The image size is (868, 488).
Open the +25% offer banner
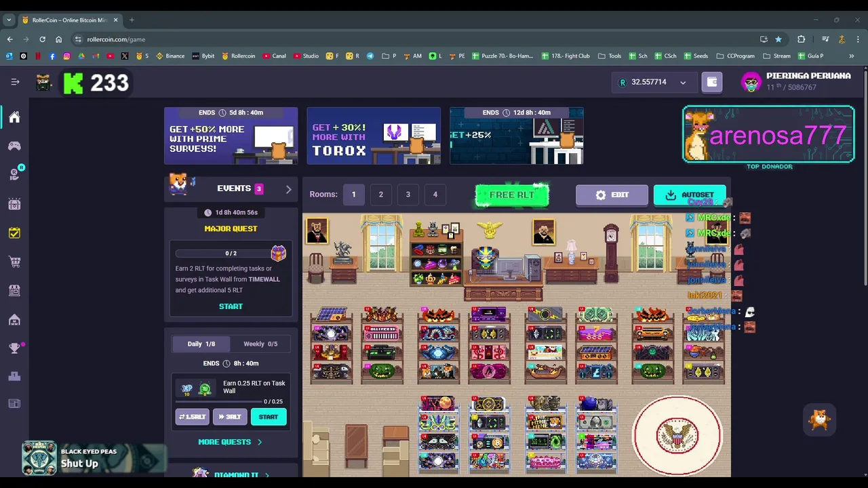tap(517, 136)
